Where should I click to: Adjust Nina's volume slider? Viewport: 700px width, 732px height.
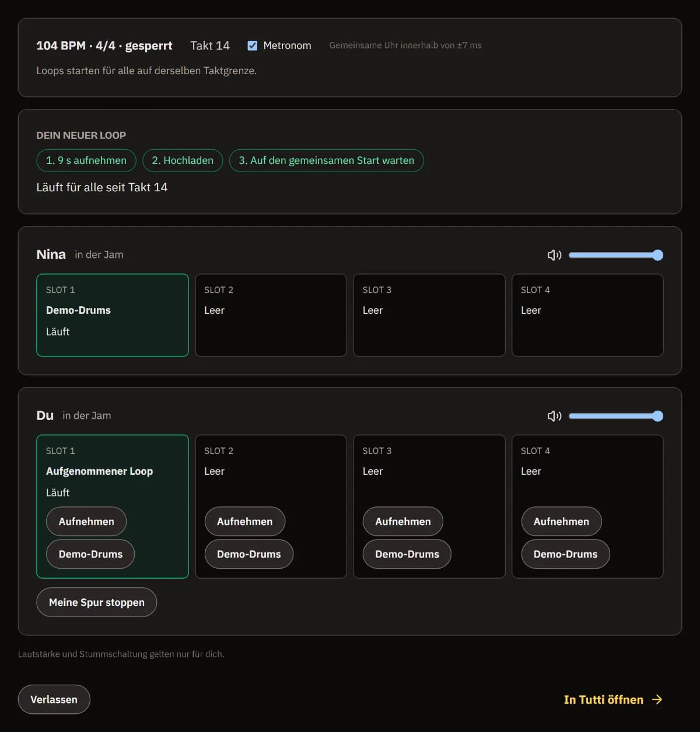(616, 255)
